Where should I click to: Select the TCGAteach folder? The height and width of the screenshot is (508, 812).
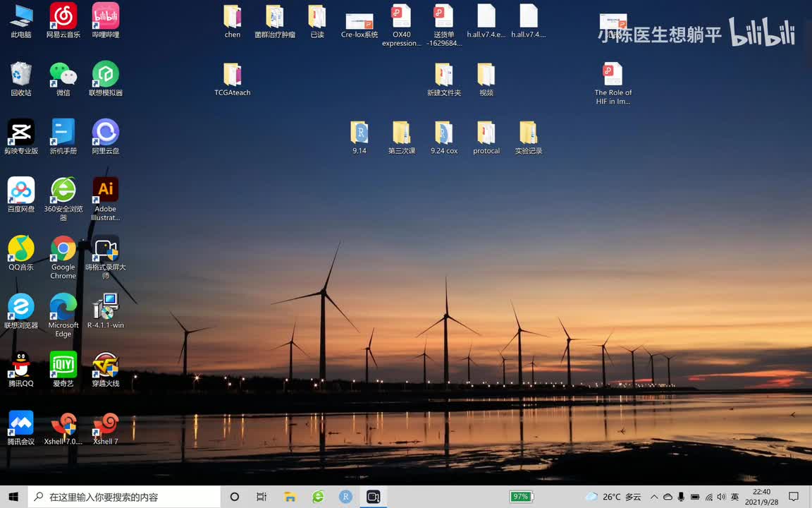tap(233, 75)
